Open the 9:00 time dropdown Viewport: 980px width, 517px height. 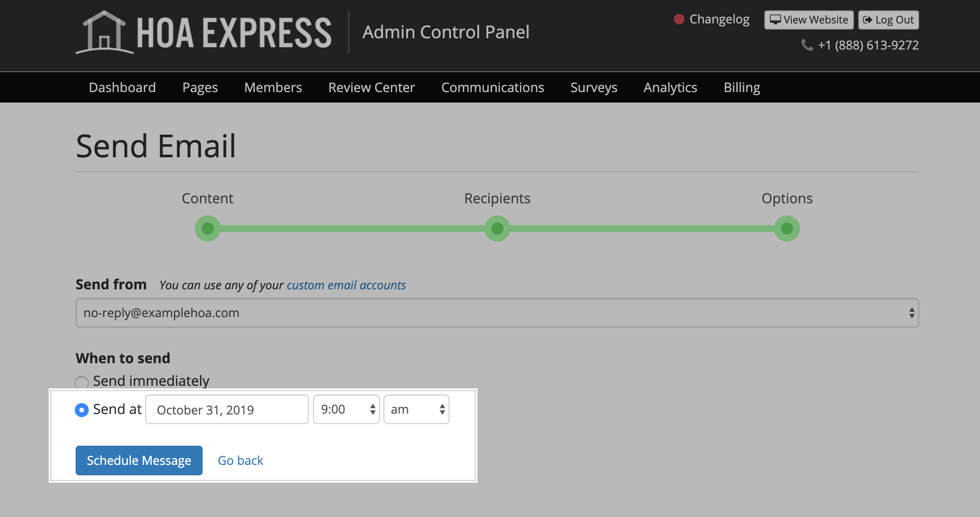pos(347,409)
